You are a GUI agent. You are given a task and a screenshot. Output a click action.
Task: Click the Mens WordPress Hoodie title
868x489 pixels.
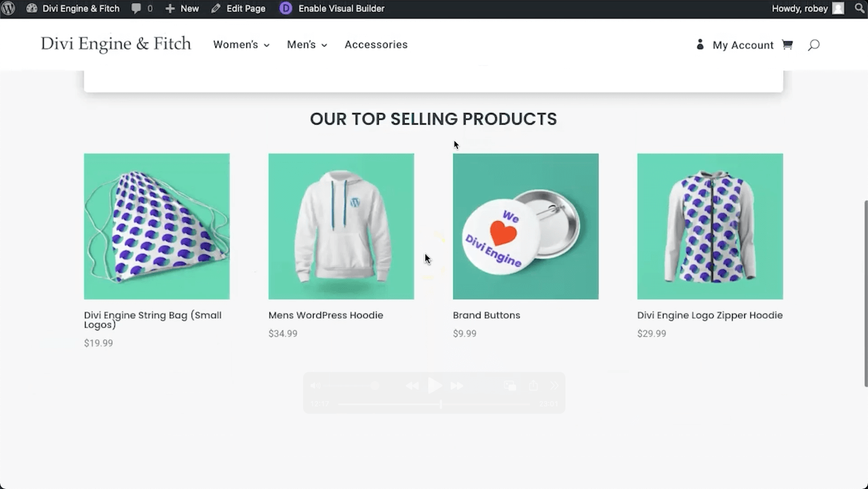coord(325,315)
